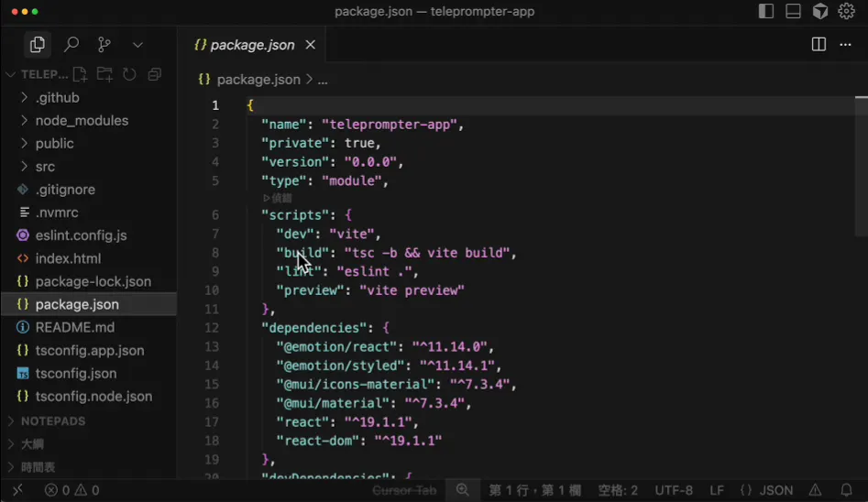Image resolution: width=868 pixels, height=502 pixels.
Task: Split the editor to the right
Action: [819, 44]
